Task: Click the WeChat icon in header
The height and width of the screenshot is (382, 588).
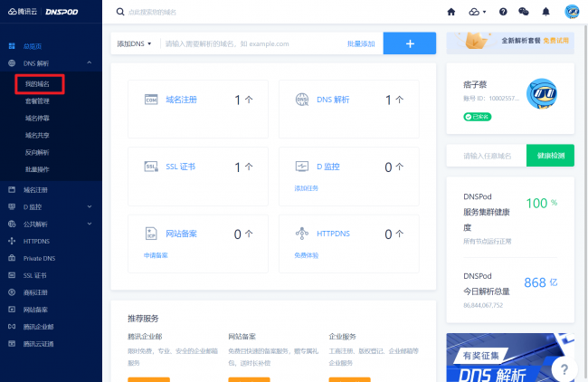Action: 524,12
